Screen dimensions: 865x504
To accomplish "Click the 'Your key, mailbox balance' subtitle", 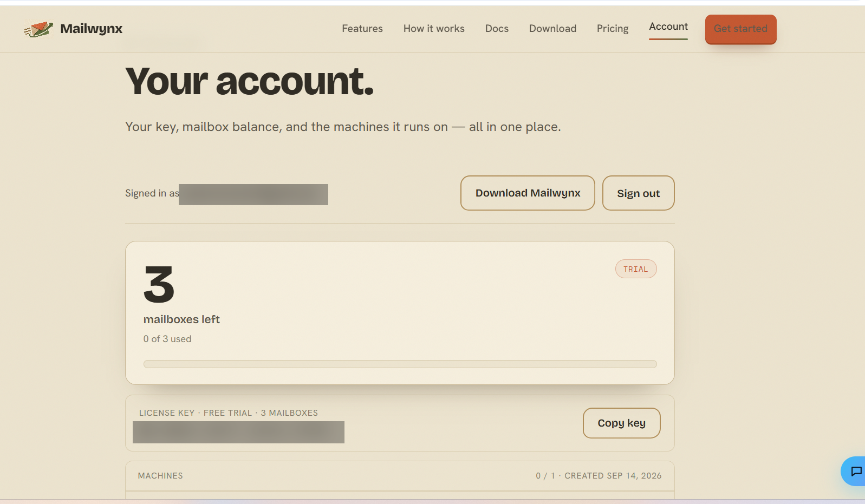I will click(343, 127).
